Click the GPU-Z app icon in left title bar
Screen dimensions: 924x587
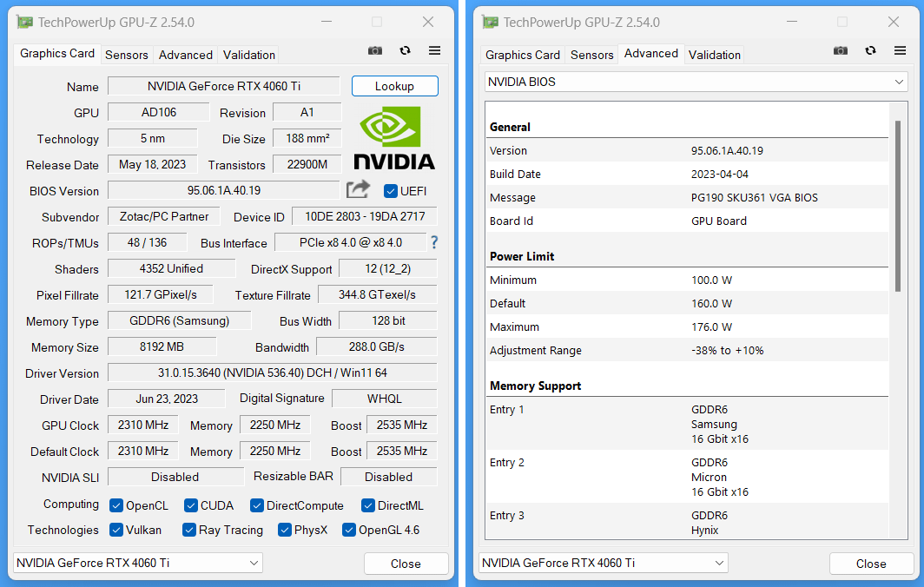(24, 23)
